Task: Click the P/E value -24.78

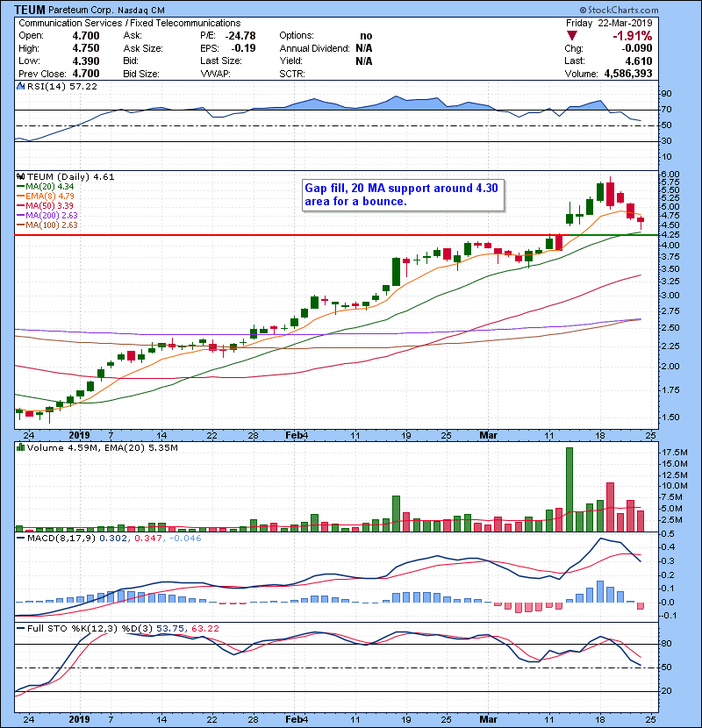Action: pyautogui.click(x=240, y=36)
